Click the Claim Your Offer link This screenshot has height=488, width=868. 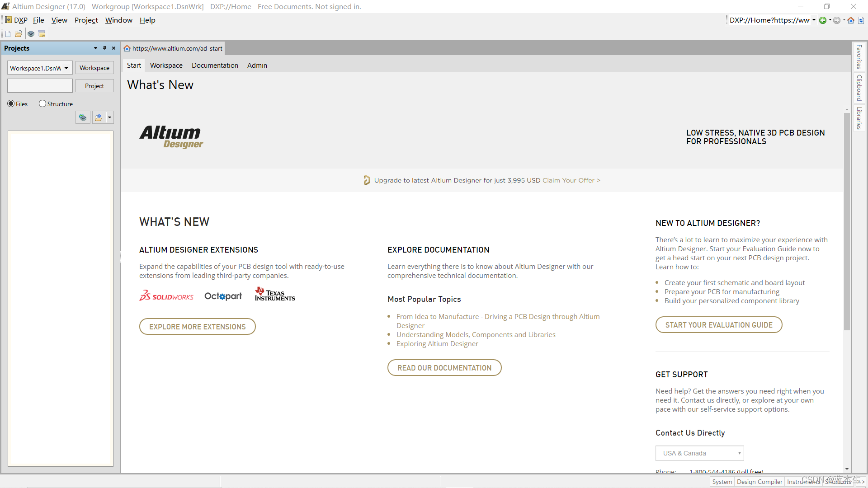coord(571,180)
